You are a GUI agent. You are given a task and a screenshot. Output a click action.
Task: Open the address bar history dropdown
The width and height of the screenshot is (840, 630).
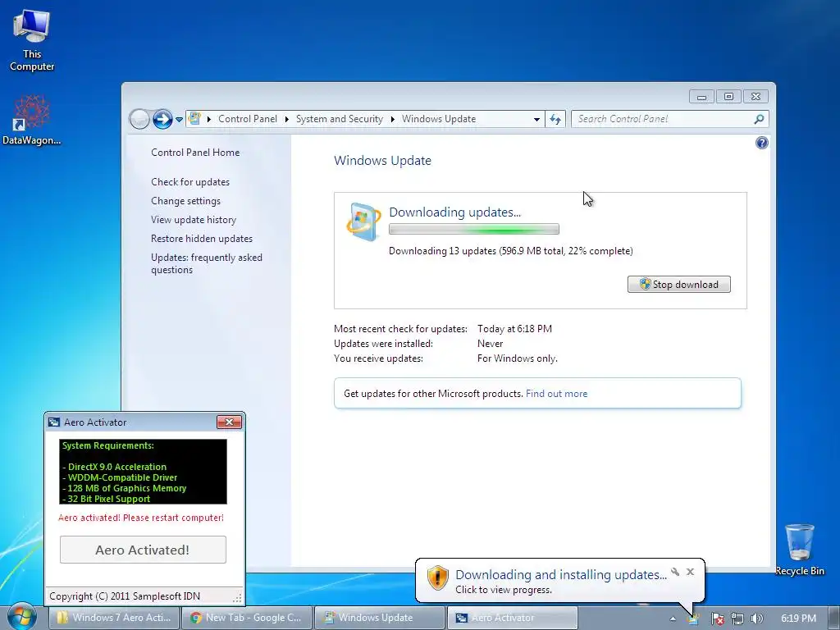click(x=536, y=120)
